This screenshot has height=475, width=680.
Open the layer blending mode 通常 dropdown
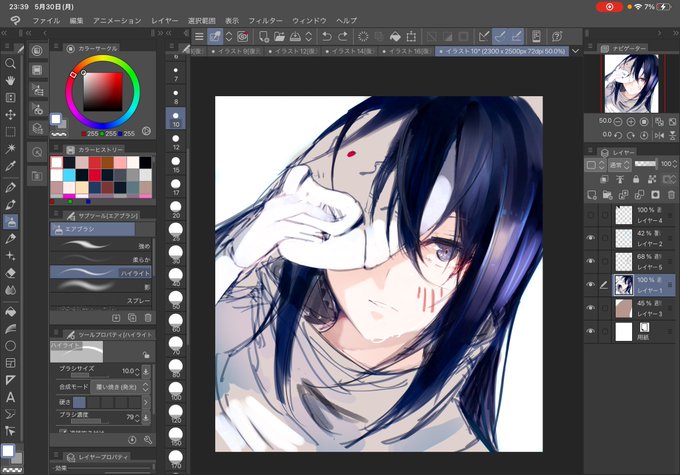[x=620, y=164]
